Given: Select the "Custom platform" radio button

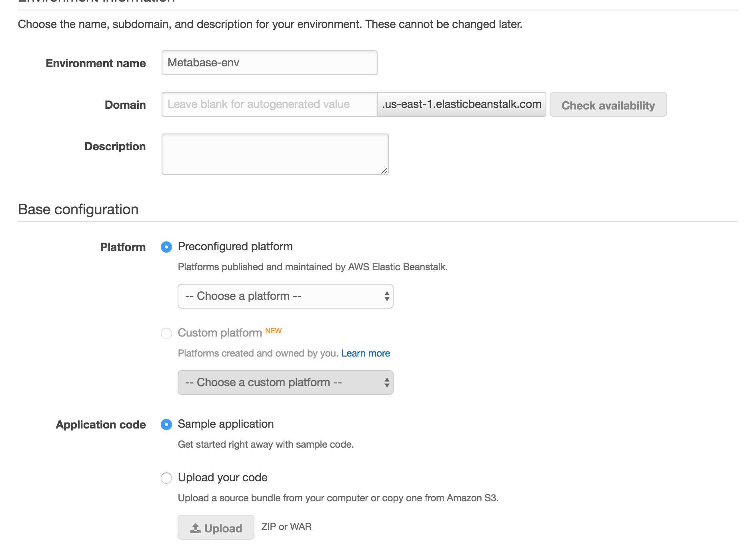Looking at the screenshot, I should [166, 333].
